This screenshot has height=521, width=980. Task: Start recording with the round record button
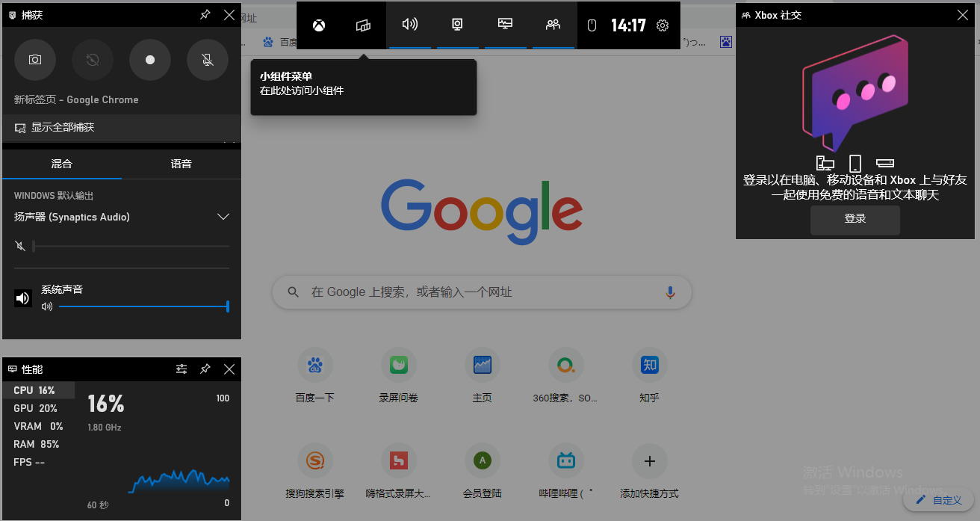point(150,60)
